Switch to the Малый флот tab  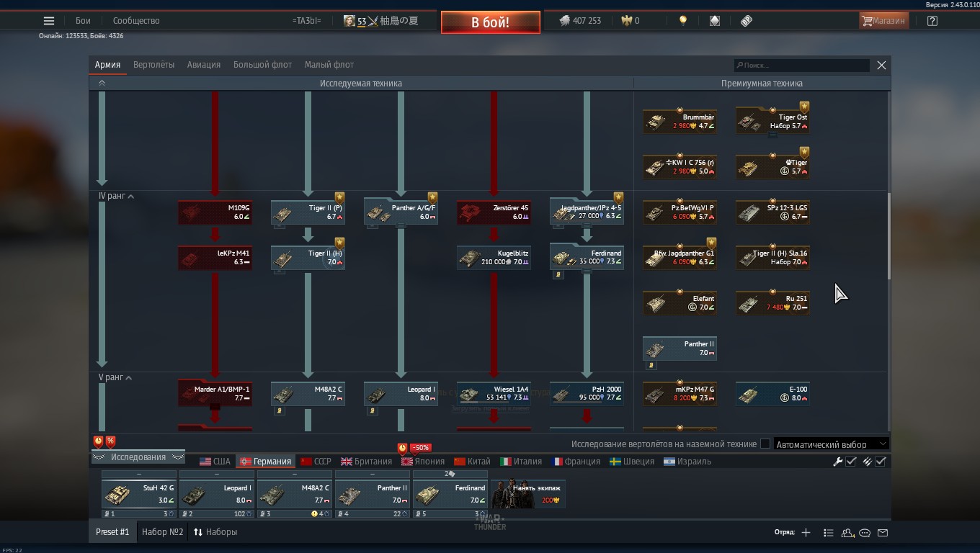[x=329, y=65]
